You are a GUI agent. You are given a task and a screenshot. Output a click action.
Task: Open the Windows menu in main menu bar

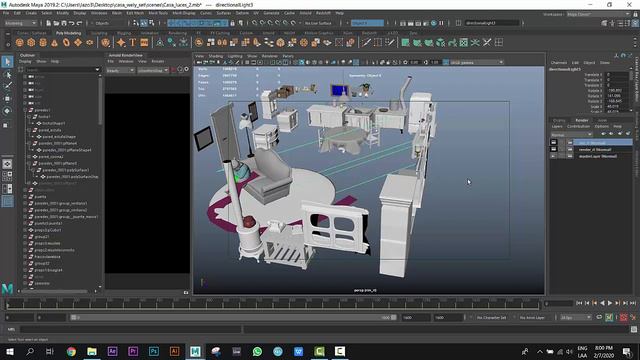tap(99, 13)
